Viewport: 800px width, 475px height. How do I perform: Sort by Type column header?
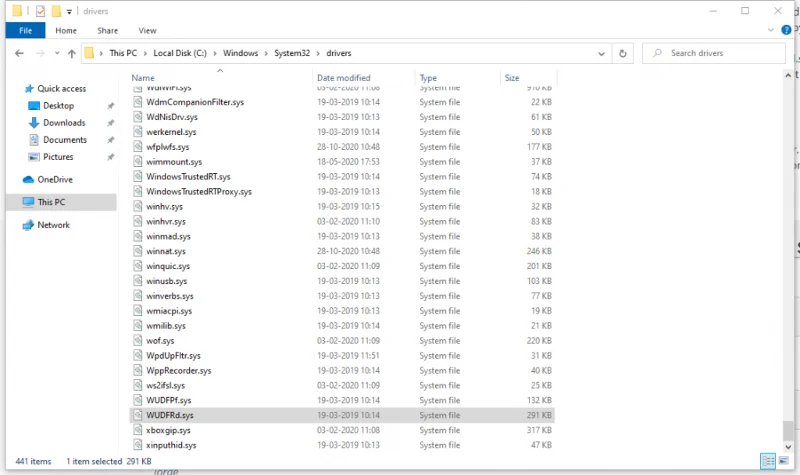(428, 78)
